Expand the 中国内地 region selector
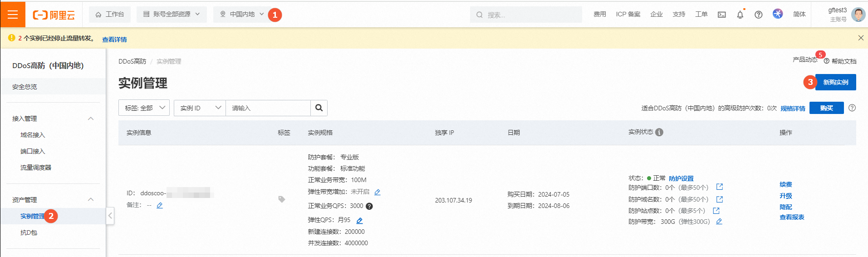 pos(242,15)
